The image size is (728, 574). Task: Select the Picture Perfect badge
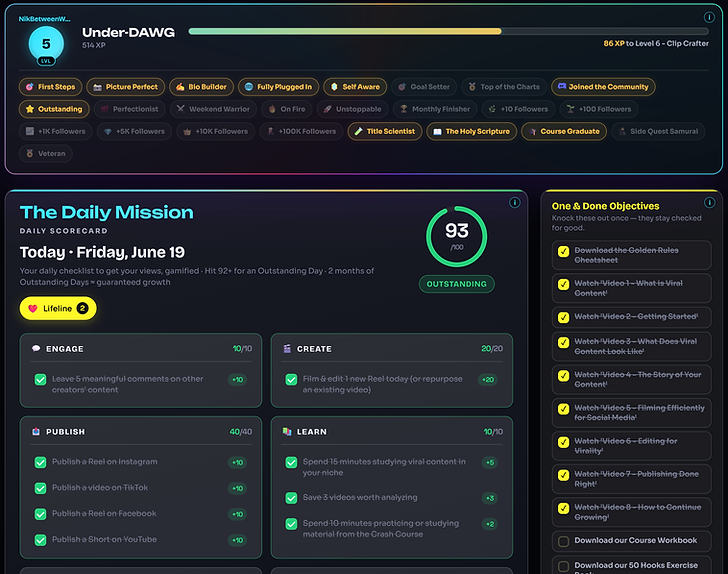(x=125, y=87)
